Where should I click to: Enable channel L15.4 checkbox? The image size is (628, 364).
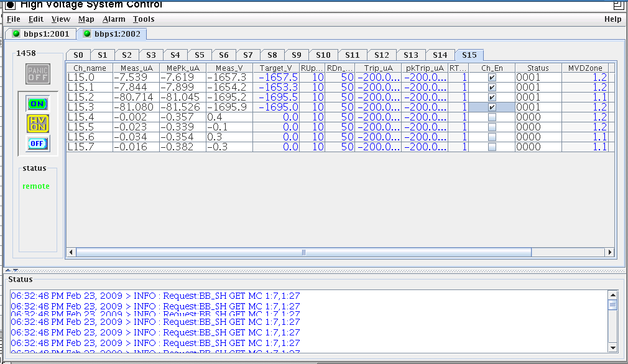click(x=492, y=117)
